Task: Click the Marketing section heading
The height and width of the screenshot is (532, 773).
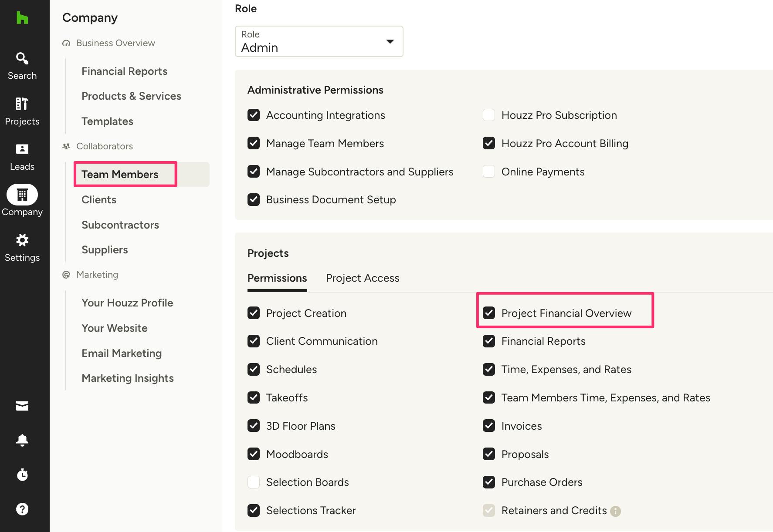Action: coord(97,275)
